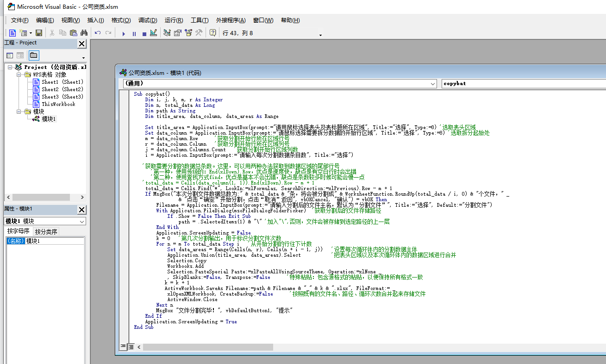606x364 pixels.
Task: Open the 调试(D) menu
Action: [148, 20]
